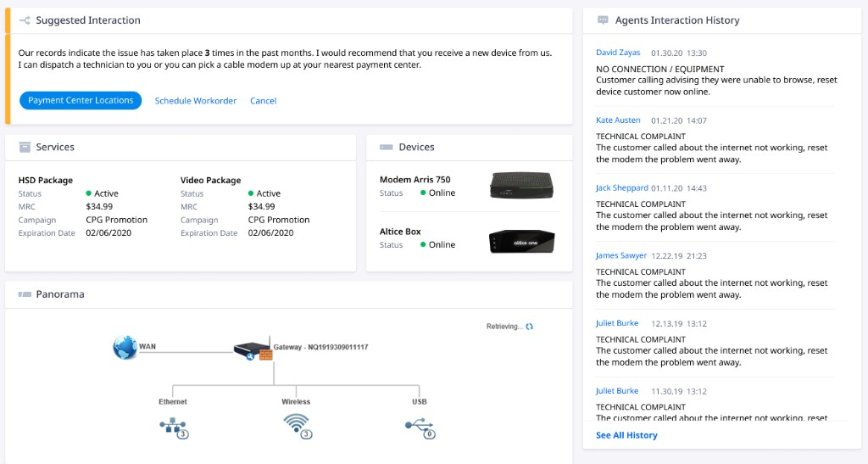The image size is (868, 464).
Task: Click Video Package MRC $34.99 value
Action: tap(261, 206)
